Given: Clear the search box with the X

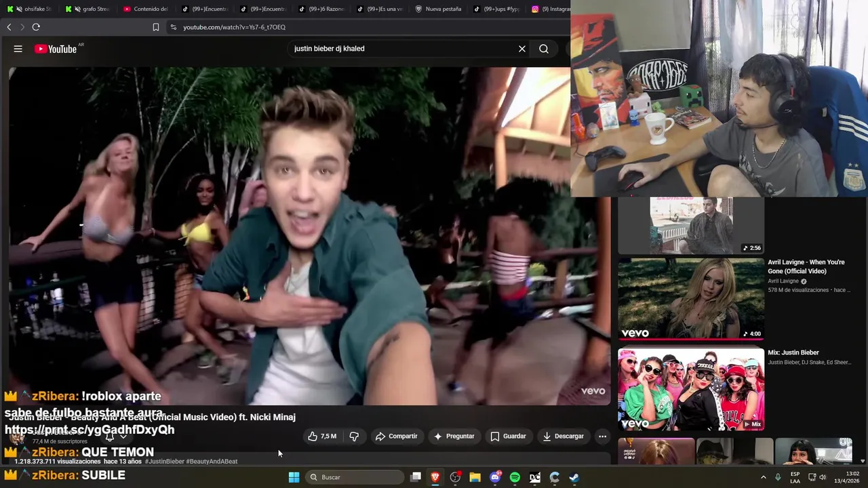Looking at the screenshot, I should pos(522,49).
